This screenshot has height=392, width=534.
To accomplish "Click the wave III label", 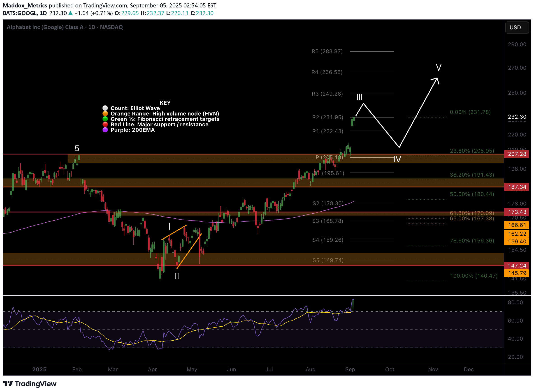I will [359, 97].
